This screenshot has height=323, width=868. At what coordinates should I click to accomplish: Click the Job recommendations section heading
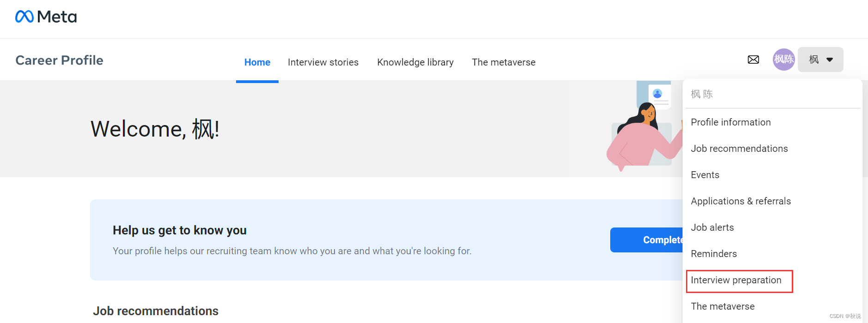pyautogui.click(x=156, y=311)
